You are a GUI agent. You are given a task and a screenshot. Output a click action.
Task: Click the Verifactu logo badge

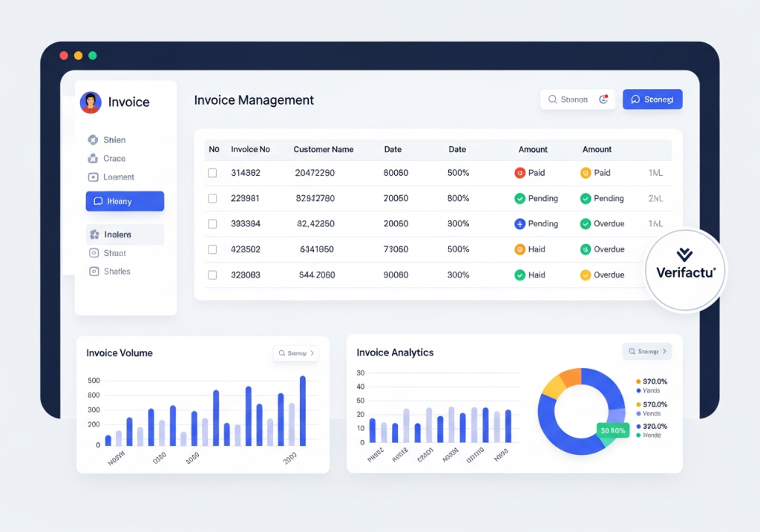pyautogui.click(x=685, y=268)
